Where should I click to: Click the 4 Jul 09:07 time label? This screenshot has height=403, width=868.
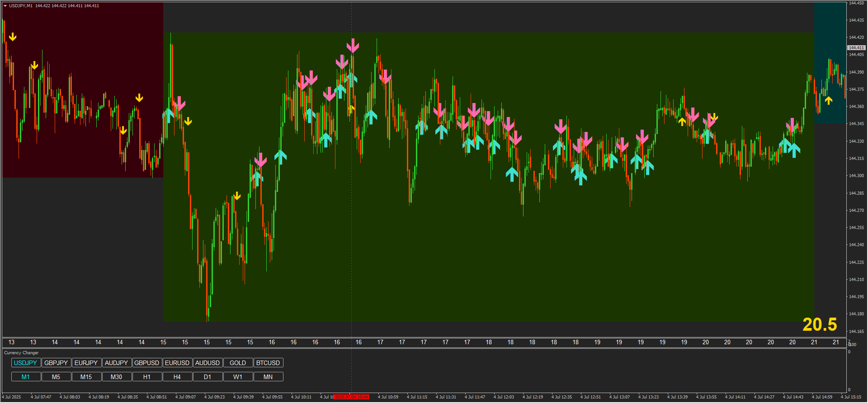click(185, 397)
